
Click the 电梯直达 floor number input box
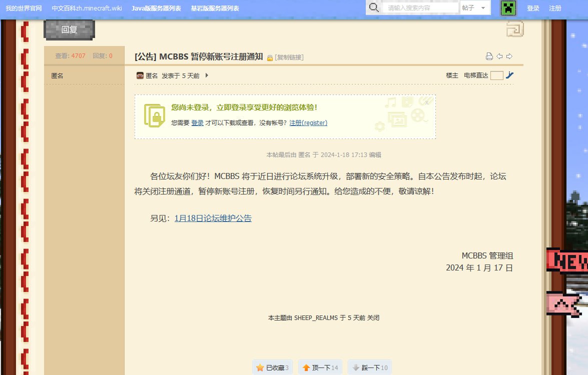(x=496, y=75)
